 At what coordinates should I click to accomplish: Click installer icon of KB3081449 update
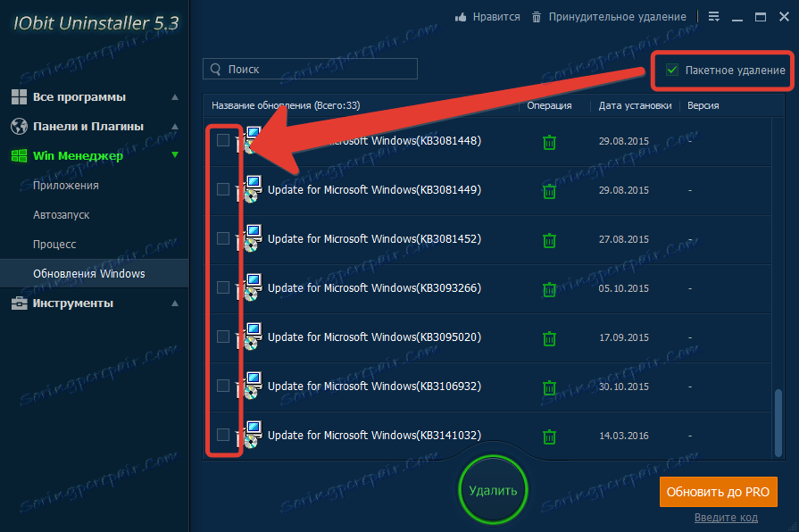click(x=251, y=189)
